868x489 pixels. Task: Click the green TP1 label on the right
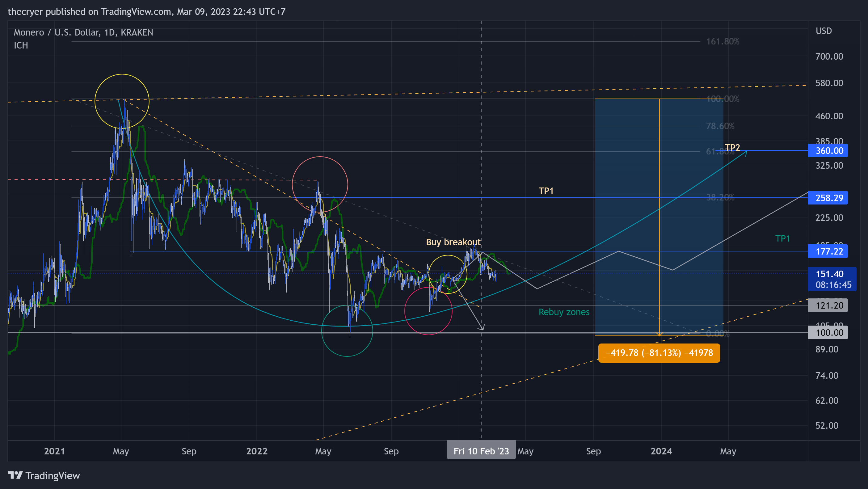coord(783,238)
